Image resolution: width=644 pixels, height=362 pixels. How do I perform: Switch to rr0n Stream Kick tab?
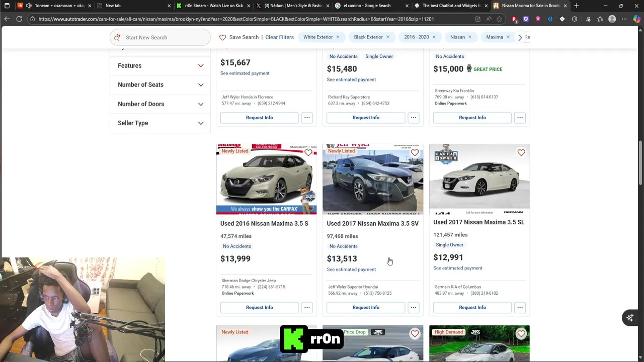coord(213,6)
